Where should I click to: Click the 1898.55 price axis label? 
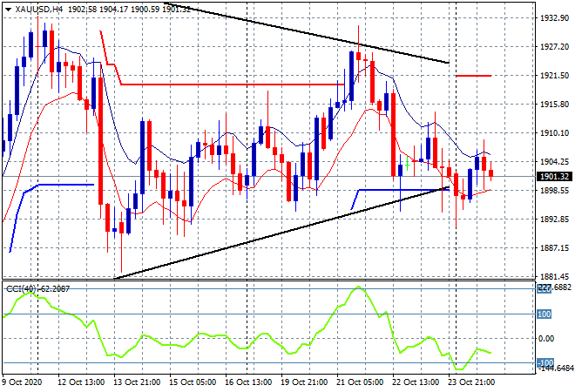(x=554, y=191)
